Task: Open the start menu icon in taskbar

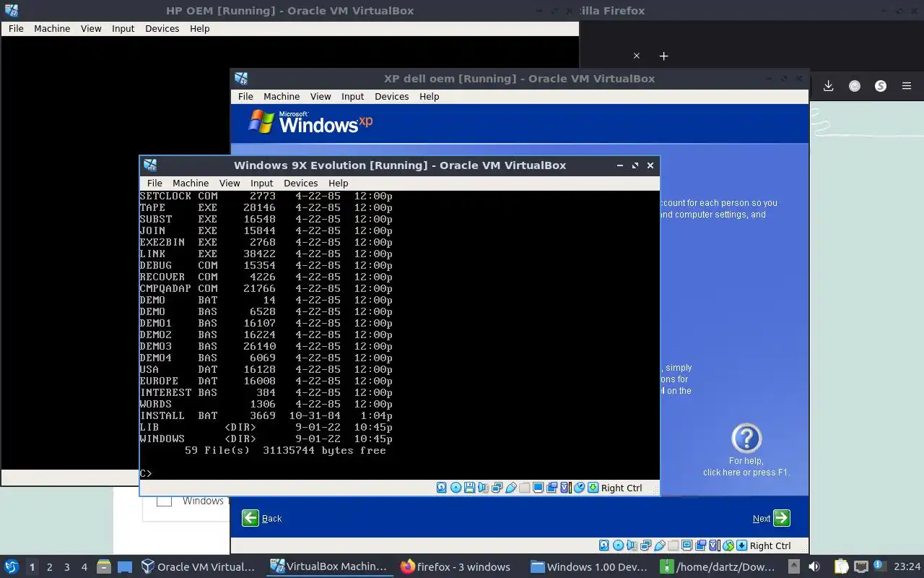Action: pos(12,566)
